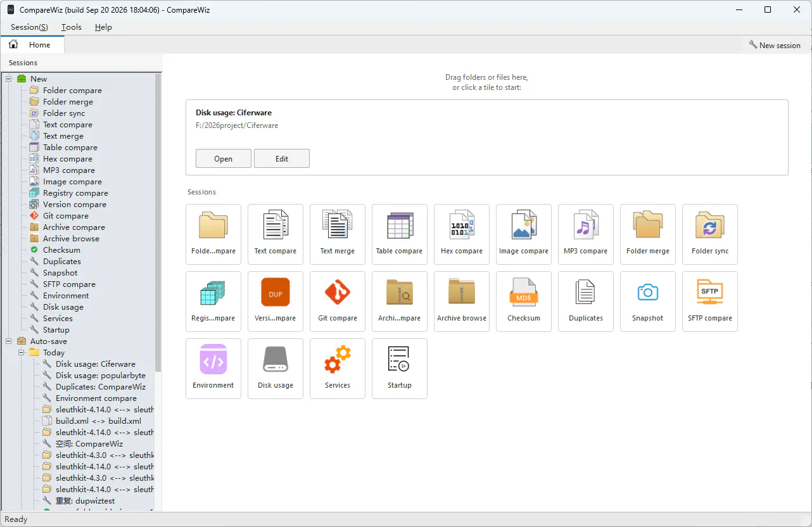The height and width of the screenshot is (527, 812).
Task: Click the Sessions panel vertical scrollbar
Action: pos(158,222)
